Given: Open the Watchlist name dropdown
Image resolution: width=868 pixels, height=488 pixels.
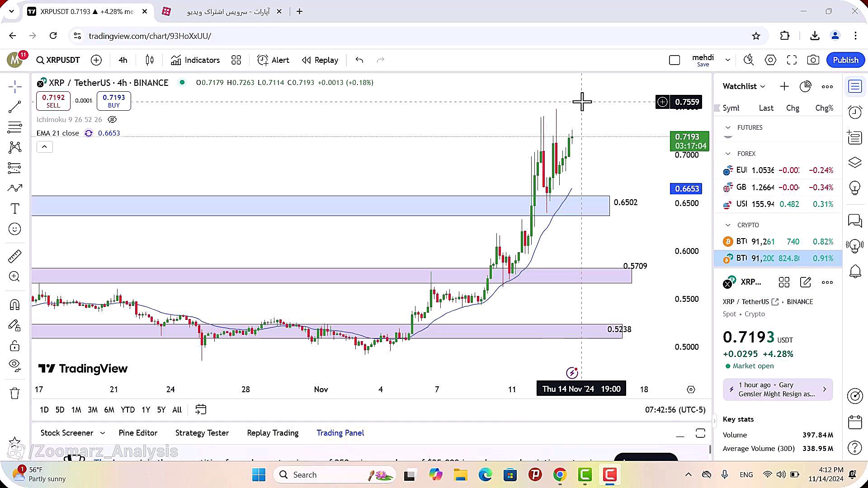Looking at the screenshot, I should 744,86.
